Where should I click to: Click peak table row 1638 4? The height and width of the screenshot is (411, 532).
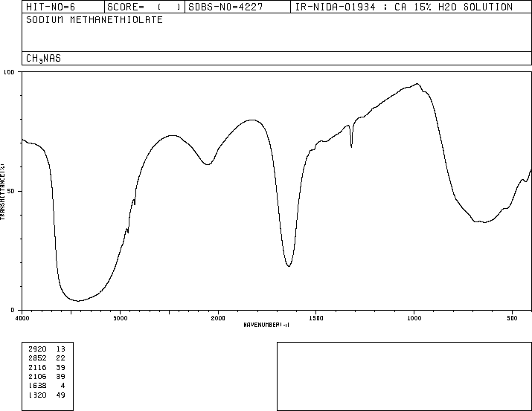point(47,386)
